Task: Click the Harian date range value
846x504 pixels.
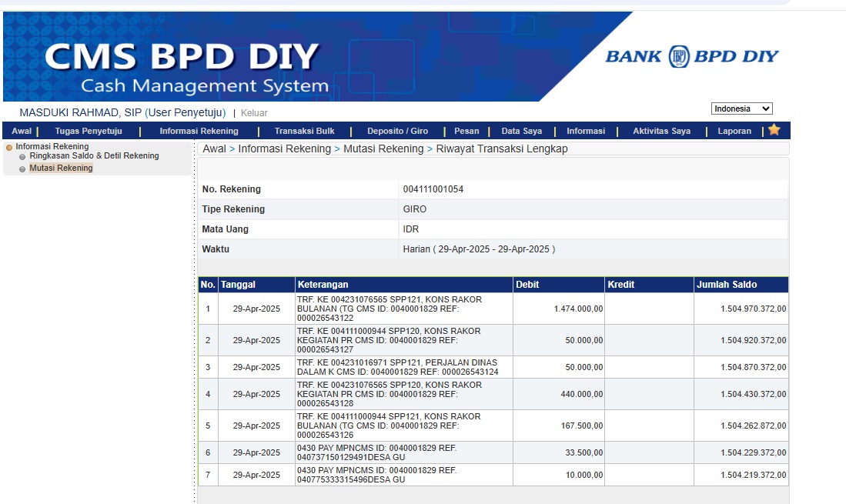Action: pos(479,249)
